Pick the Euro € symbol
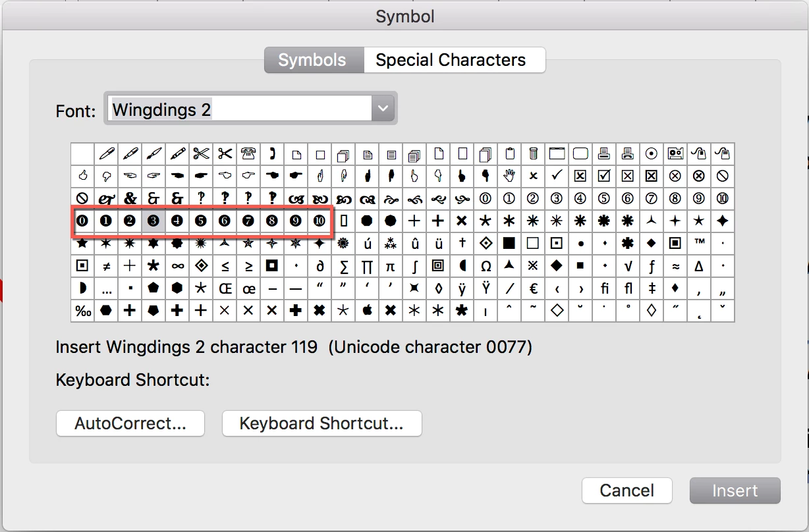The width and height of the screenshot is (809, 532). [x=533, y=288]
